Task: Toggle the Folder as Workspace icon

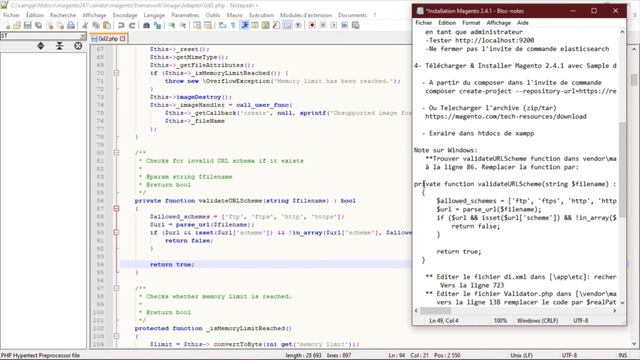Action: pos(287,25)
